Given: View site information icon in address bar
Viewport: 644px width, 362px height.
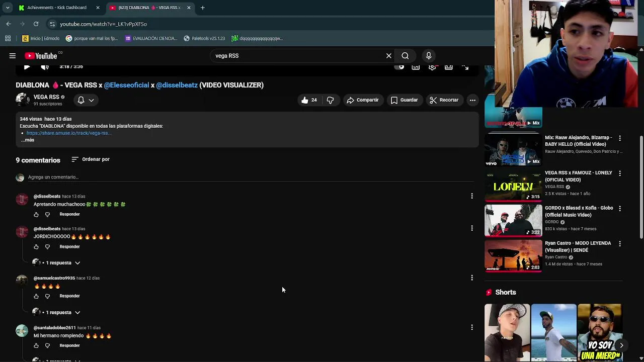Looking at the screenshot, I should tap(52, 24).
